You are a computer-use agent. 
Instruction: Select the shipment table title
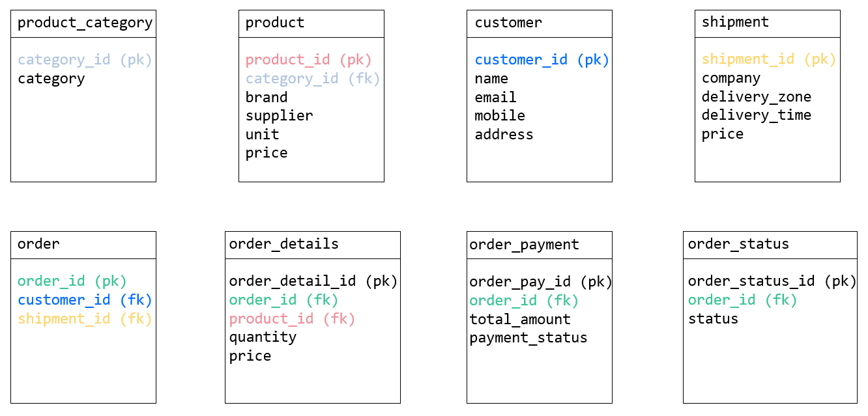pyautogui.click(x=736, y=22)
